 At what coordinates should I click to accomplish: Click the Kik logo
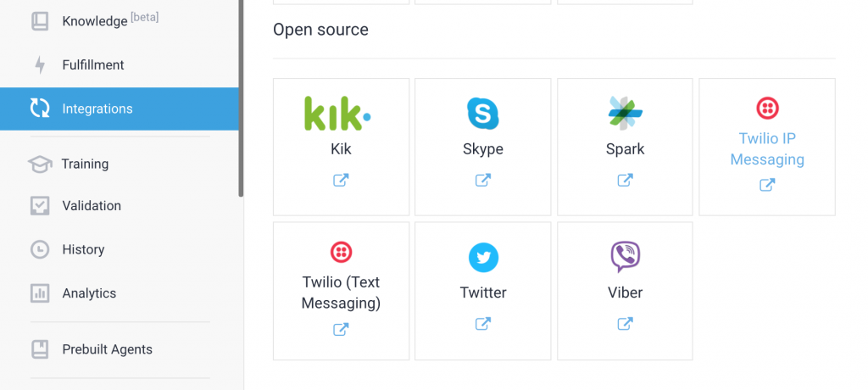click(x=337, y=114)
